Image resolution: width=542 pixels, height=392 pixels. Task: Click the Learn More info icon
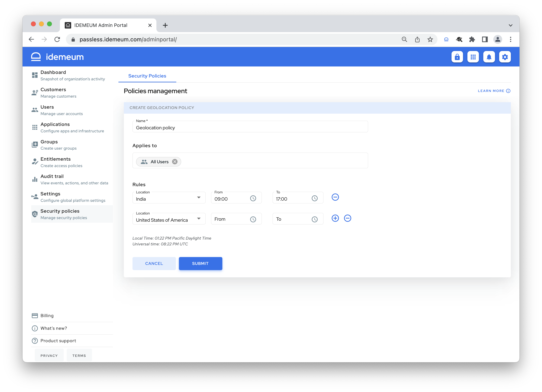click(508, 91)
